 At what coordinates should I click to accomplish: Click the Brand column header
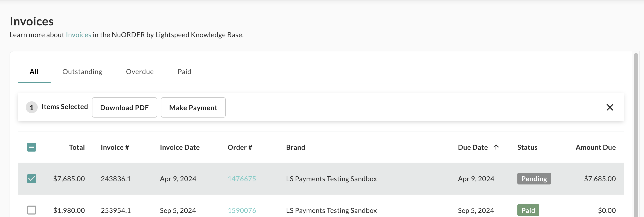295,147
